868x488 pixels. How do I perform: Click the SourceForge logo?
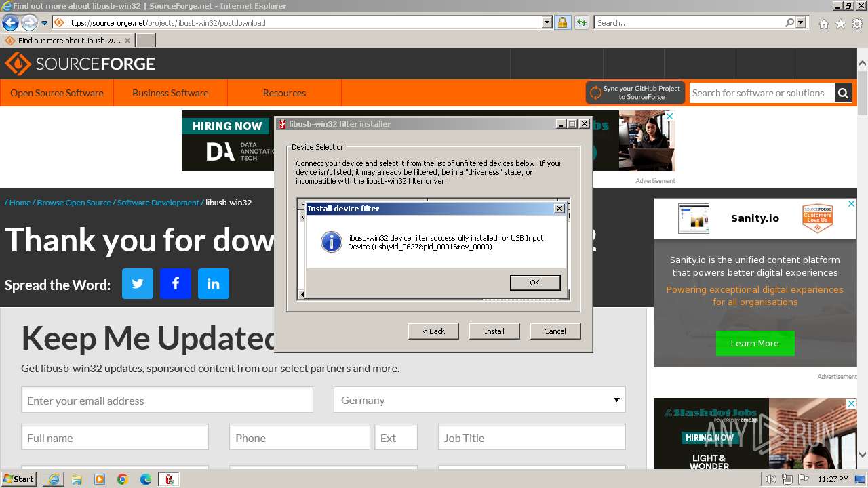80,64
